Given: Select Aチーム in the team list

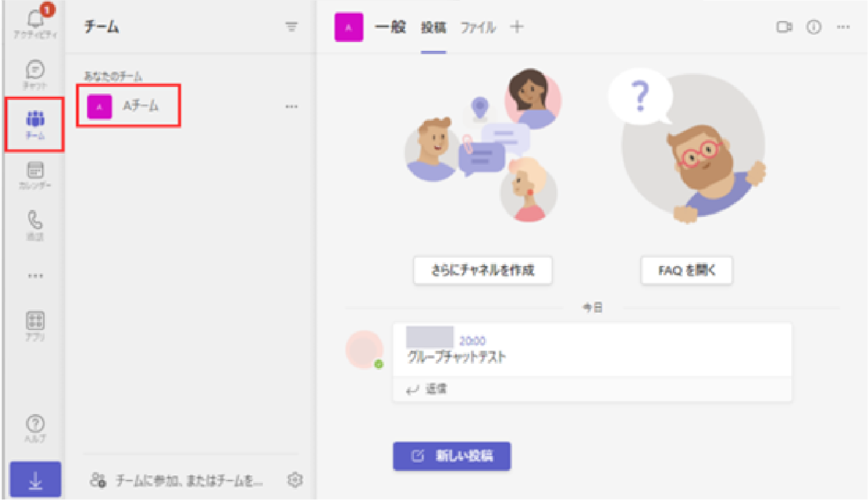Looking at the screenshot, I should click(x=128, y=106).
